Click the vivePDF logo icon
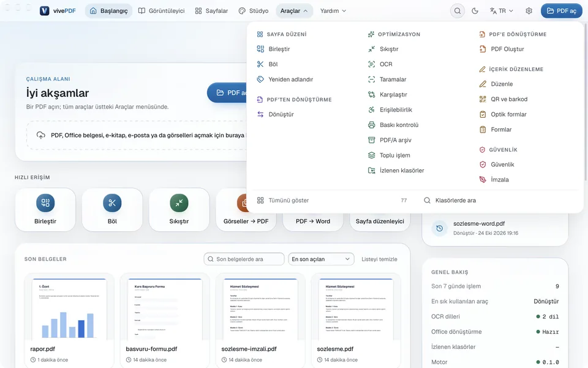 coord(45,11)
